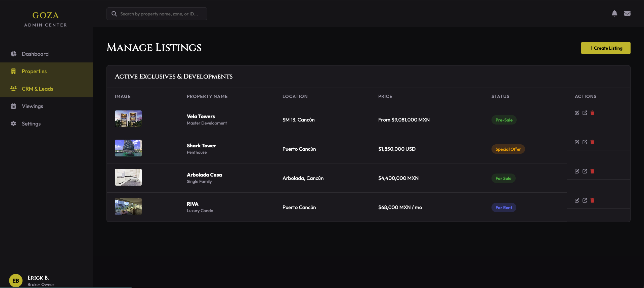Open Settings from the sidebar

click(x=31, y=124)
